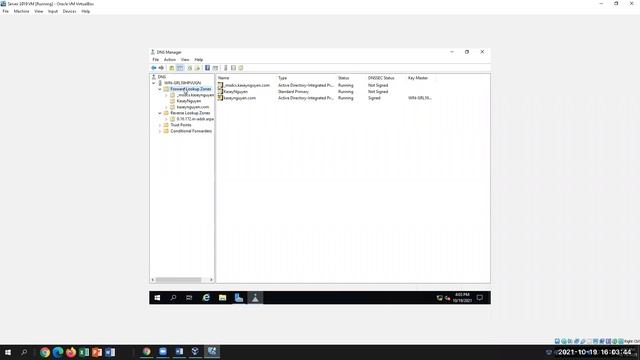640x360 pixels.
Task: Open guest notification center icon
Action: (480, 298)
